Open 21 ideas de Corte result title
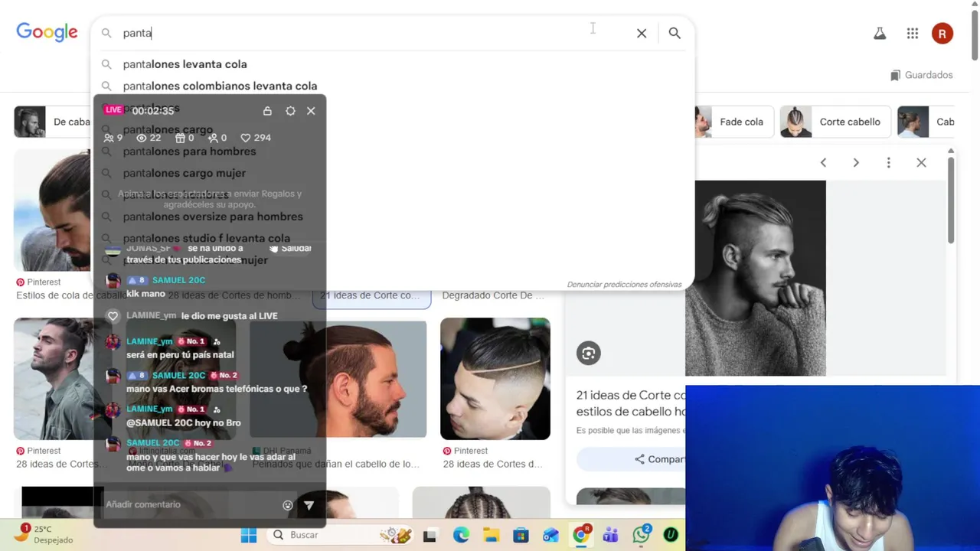Image resolution: width=980 pixels, height=551 pixels. pos(371,295)
